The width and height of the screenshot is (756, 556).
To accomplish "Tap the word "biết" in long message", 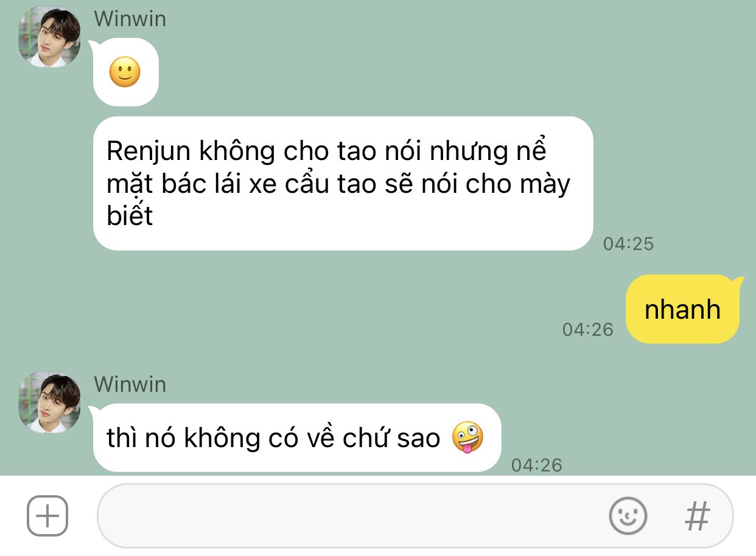I will pos(130,216).
